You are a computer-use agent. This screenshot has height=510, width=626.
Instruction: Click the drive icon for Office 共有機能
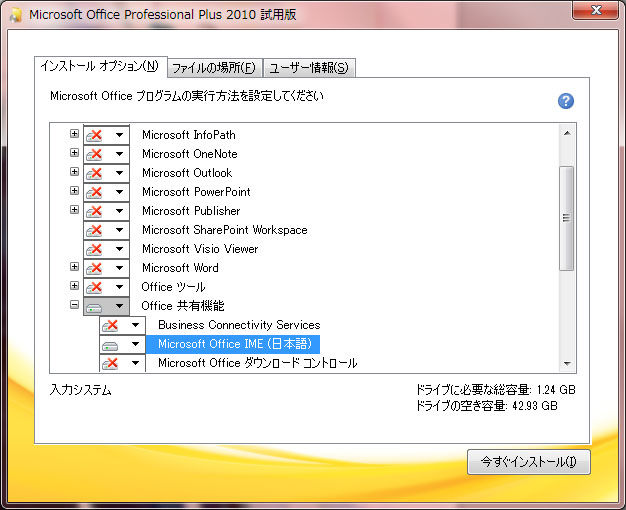click(94, 307)
